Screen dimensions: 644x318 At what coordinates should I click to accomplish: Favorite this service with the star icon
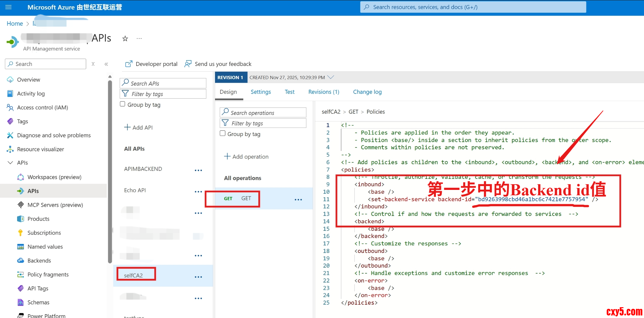click(x=125, y=39)
